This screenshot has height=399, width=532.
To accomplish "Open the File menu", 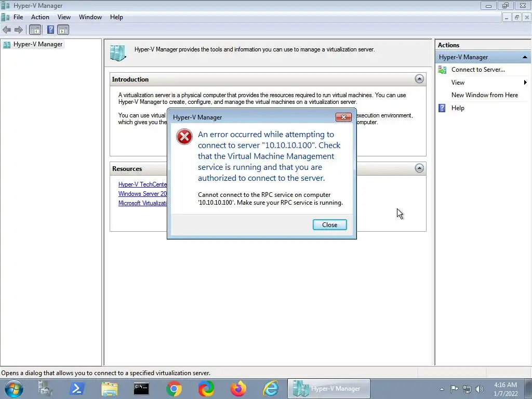I will [18, 17].
